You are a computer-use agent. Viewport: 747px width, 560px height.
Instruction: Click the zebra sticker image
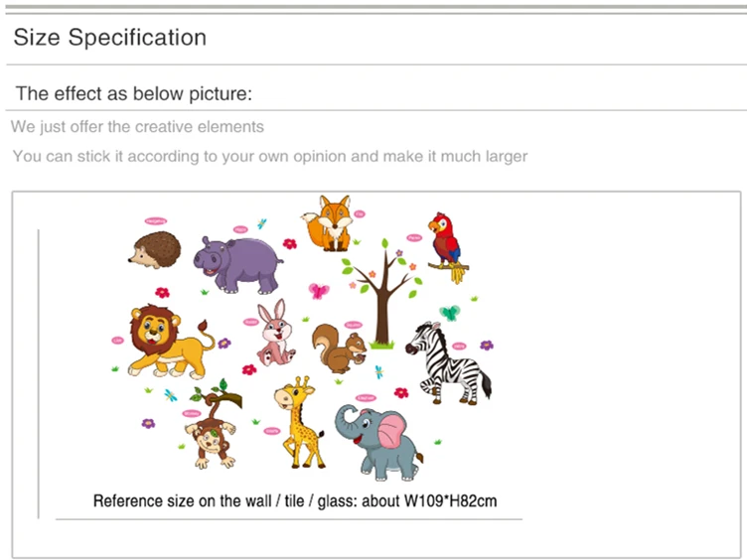click(448, 363)
